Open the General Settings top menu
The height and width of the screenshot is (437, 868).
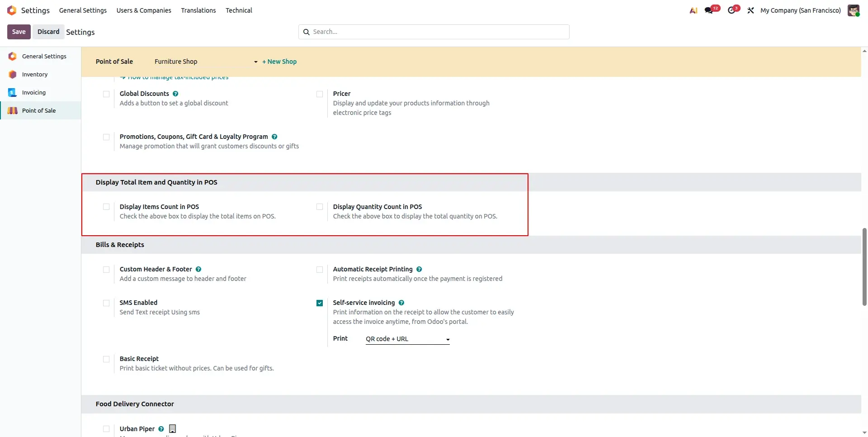83,10
